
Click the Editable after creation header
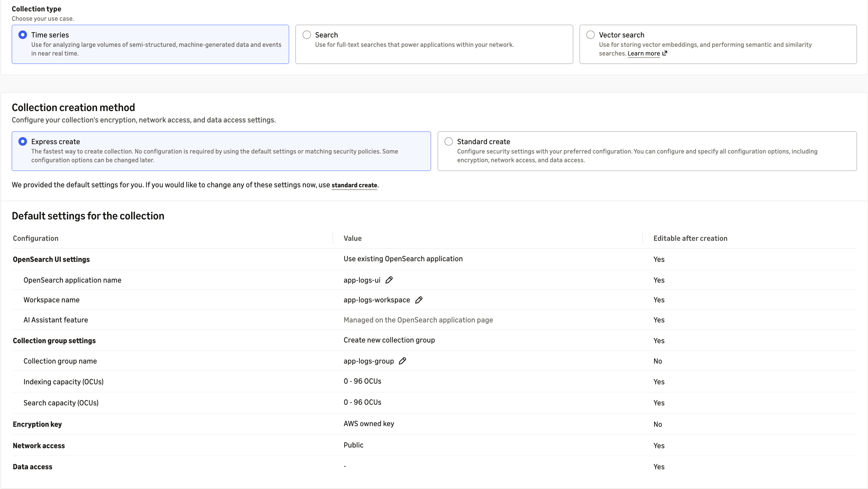pyautogui.click(x=690, y=238)
